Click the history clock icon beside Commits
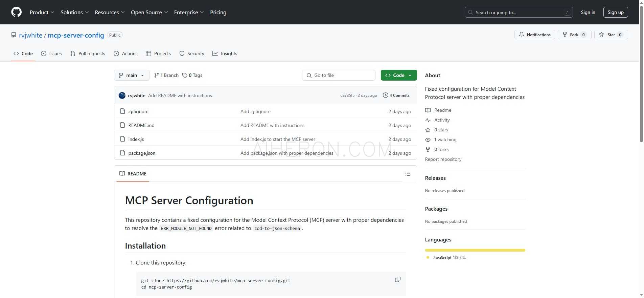Image resolution: width=644 pixels, height=298 pixels. tap(385, 95)
